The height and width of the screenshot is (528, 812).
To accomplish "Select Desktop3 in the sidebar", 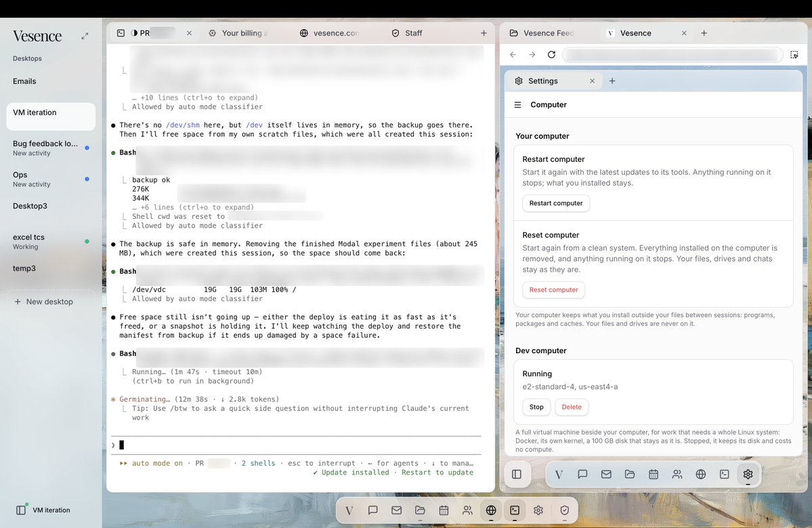I will click(51, 206).
